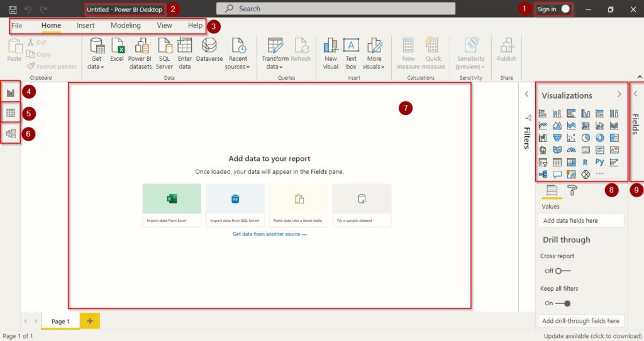
Task: Click Get data from another source link
Action: point(269,234)
